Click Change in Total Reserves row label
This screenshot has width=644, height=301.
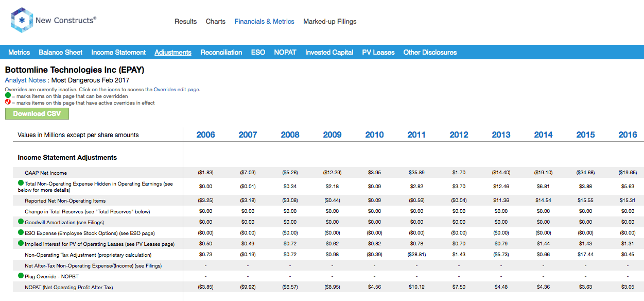(88, 211)
